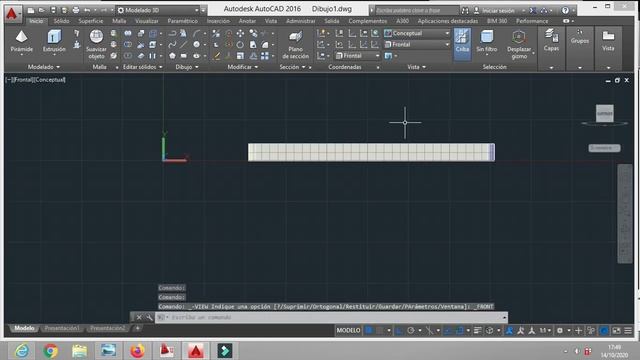Toggle hardware acceleration blue circle in status bar

(x=604, y=330)
